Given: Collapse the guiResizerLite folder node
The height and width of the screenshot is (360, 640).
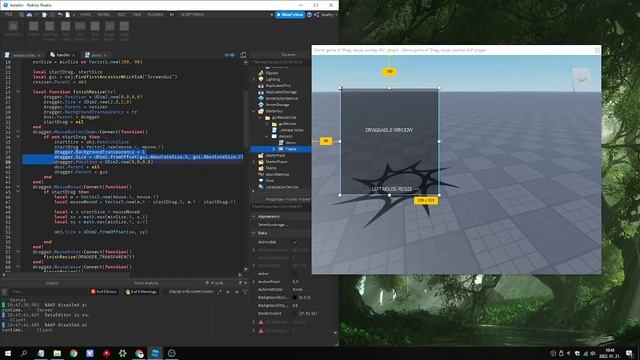Looking at the screenshot, I should [260, 118].
